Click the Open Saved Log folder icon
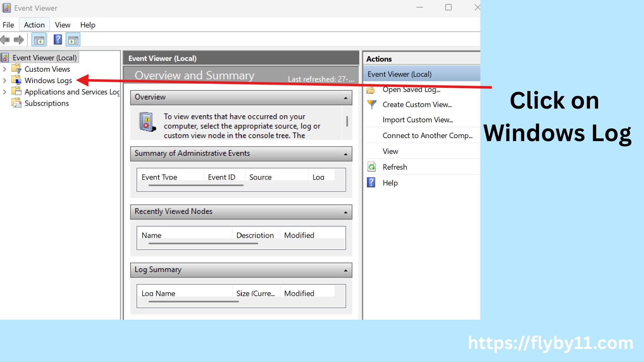The height and width of the screenshot is (362, 644). pos(371,89)
